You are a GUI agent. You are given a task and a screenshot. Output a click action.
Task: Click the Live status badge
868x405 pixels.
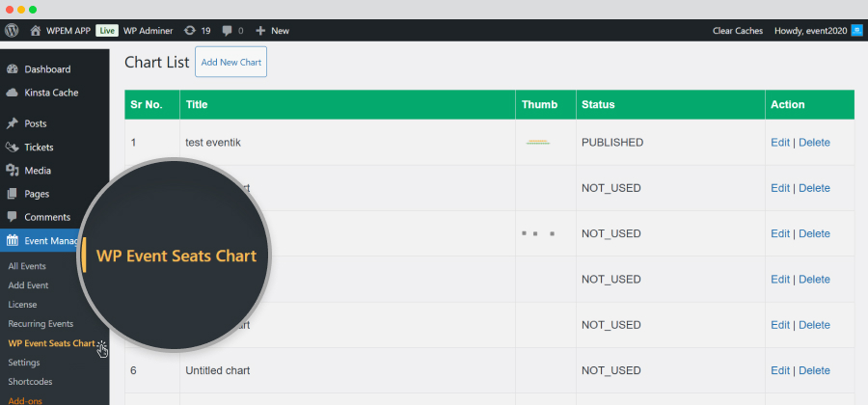107,31
